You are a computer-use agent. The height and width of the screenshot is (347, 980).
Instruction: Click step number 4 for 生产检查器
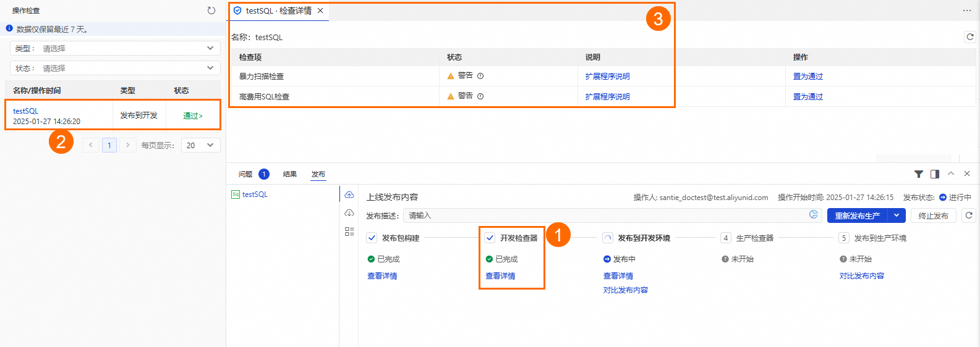point(726,238)
